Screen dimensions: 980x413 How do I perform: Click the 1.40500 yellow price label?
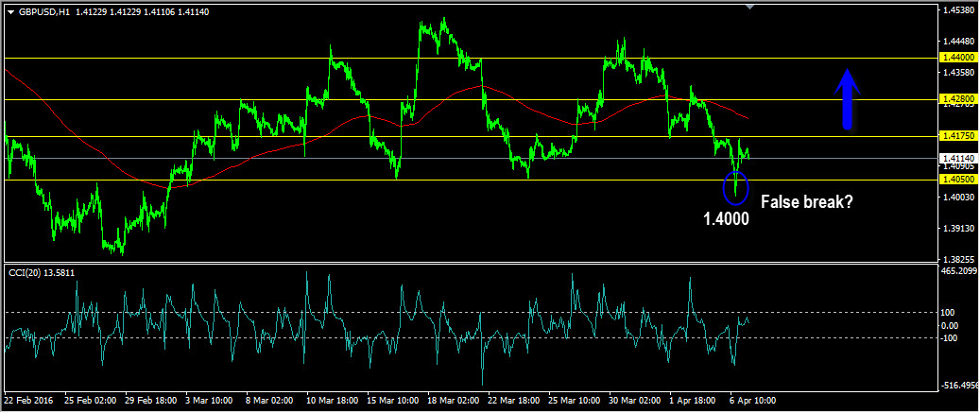(x=958, y=180)
